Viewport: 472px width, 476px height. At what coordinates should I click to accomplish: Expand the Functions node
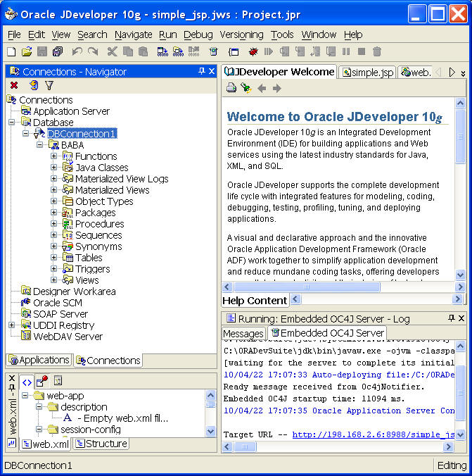[53, 156]
